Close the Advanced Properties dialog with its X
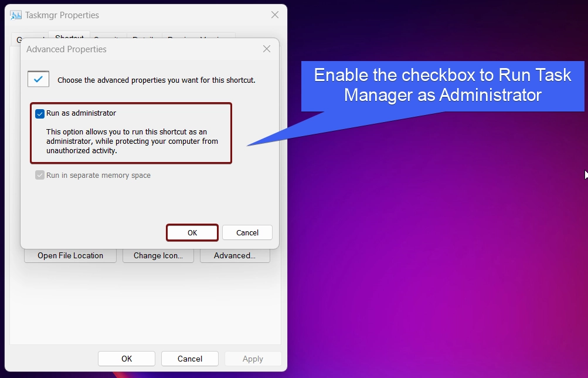Screen dimensions: 588x378 pos(267,49)
